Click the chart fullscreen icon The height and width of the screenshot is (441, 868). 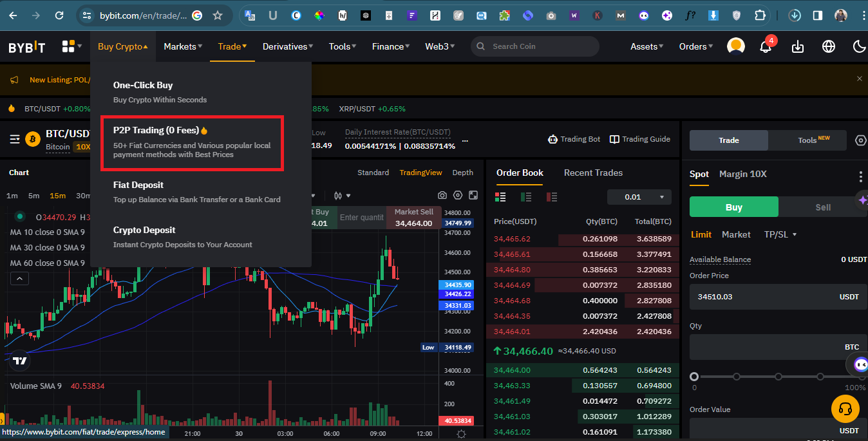[473, 195]
